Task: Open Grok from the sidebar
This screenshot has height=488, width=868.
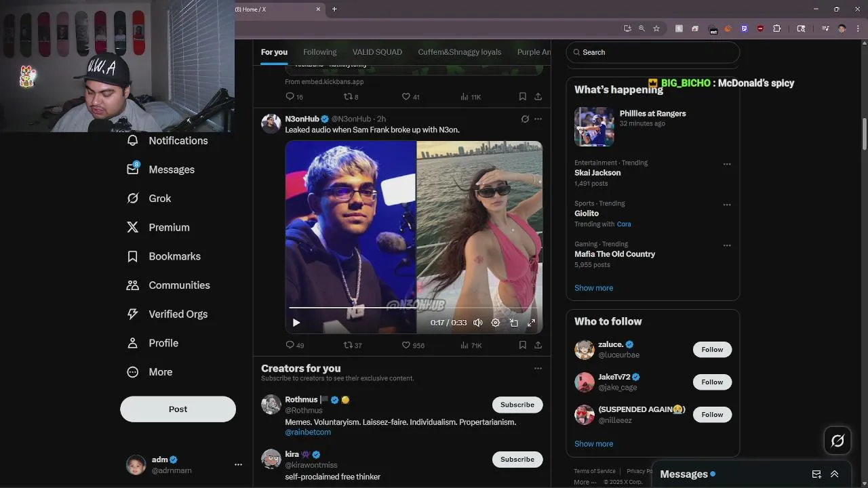Action: pos(149,199)
